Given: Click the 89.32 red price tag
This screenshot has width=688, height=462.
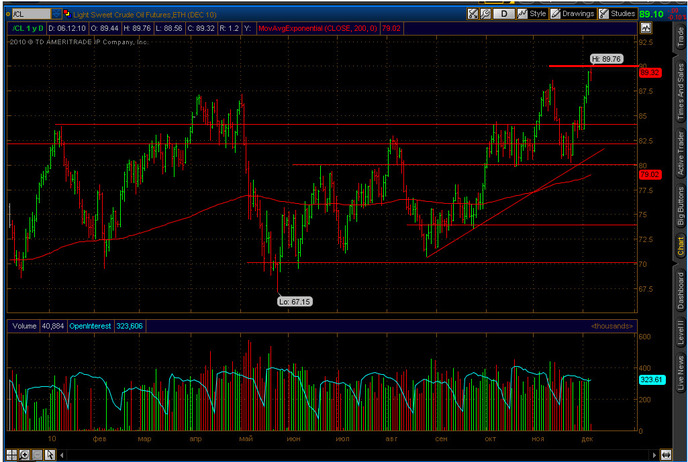Looking at the screenshot, I should [650, 73].
